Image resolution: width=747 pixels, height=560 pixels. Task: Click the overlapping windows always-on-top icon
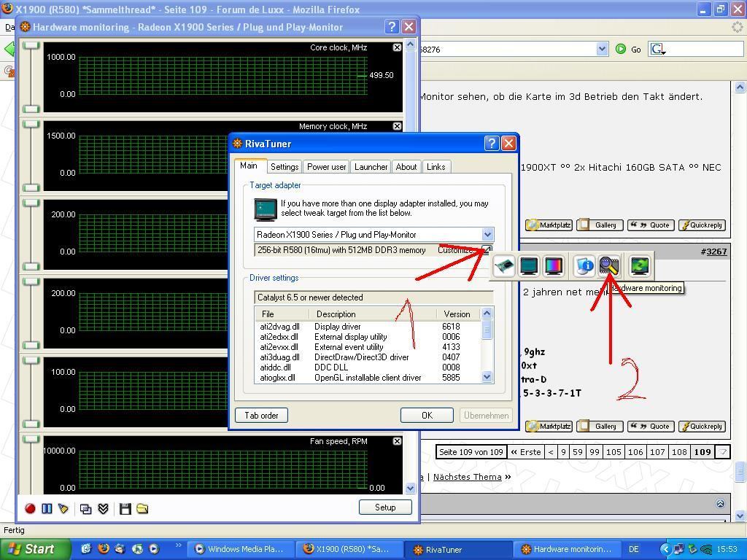[86, 509]
